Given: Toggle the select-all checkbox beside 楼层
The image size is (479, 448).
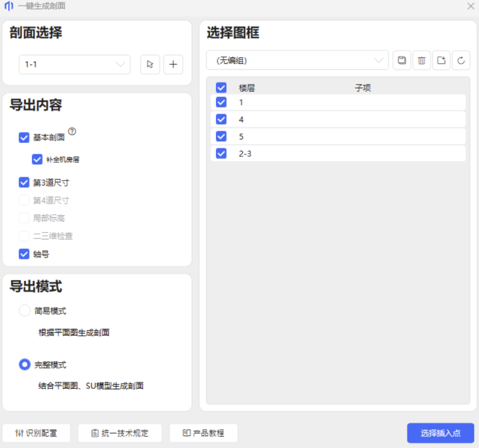Looking at the screenshot, I should click(x=221, y=88).
